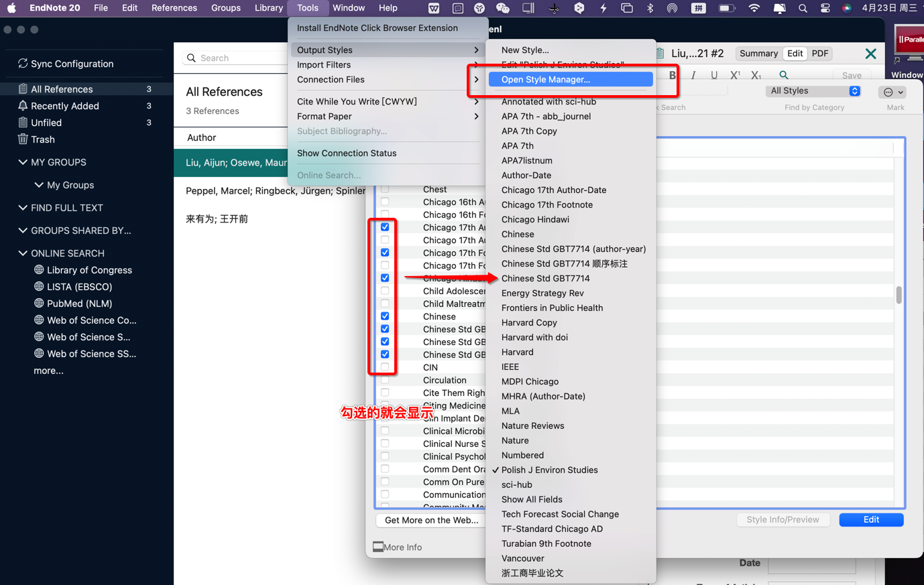Click the PubMed (NLM) globe icon

pos(39,304)
